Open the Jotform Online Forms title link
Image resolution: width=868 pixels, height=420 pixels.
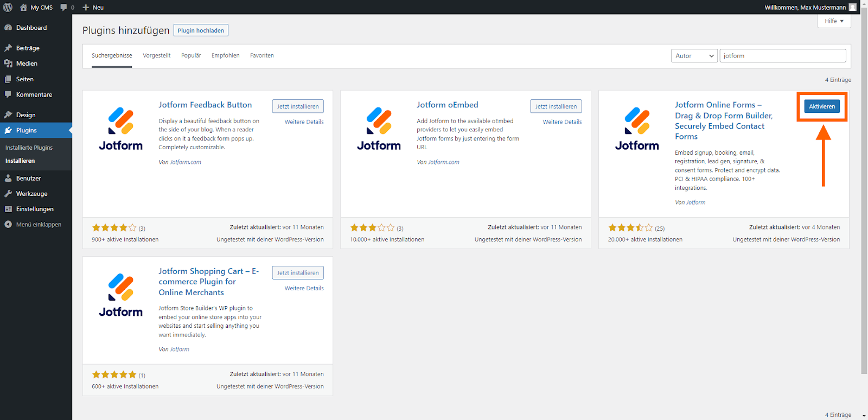[x=724, y=120]
